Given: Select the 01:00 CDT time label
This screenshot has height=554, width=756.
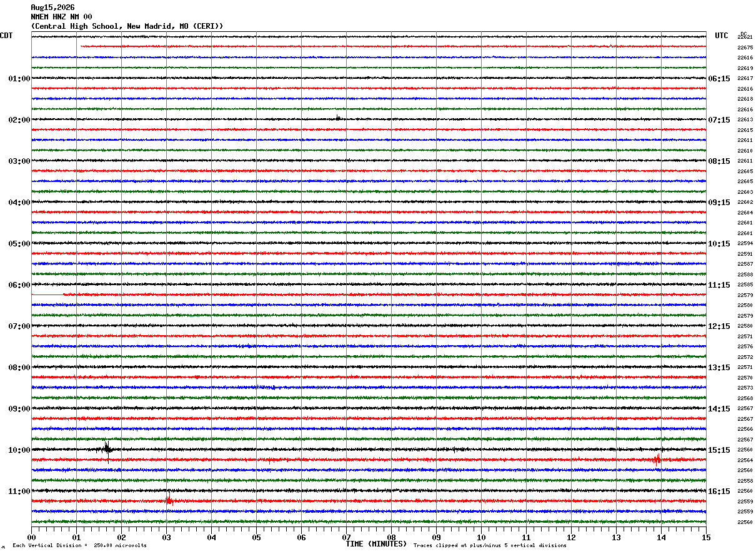Looking at the screenshot, I should point(19,79).
